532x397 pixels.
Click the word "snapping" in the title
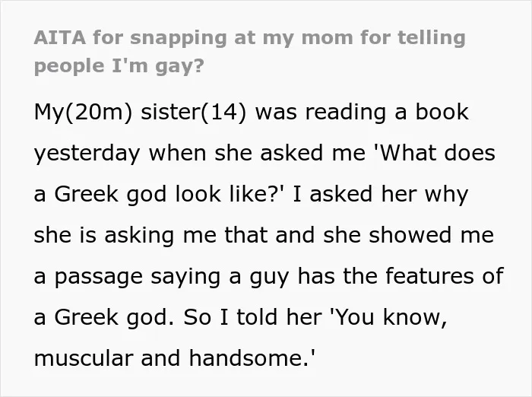tap(179, 39)
